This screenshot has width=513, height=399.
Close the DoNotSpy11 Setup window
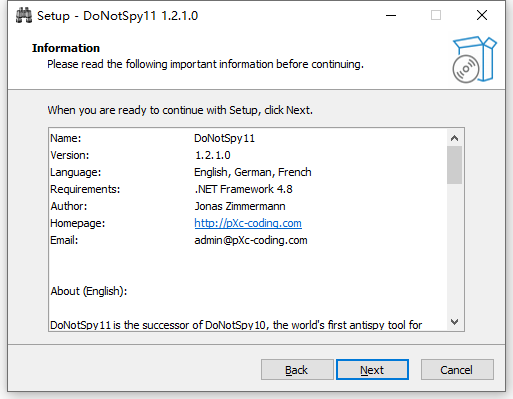[482, 15]
